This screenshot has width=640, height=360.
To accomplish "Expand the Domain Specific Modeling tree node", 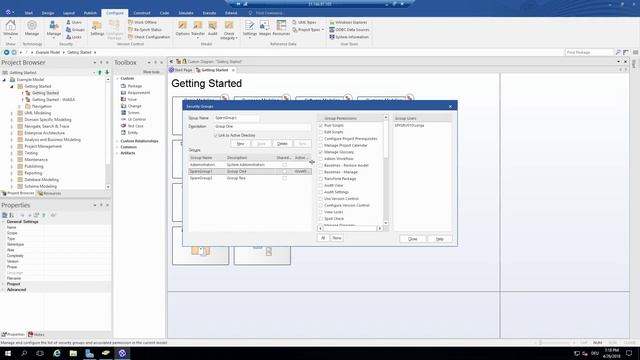I will click(x=12, y=120).
